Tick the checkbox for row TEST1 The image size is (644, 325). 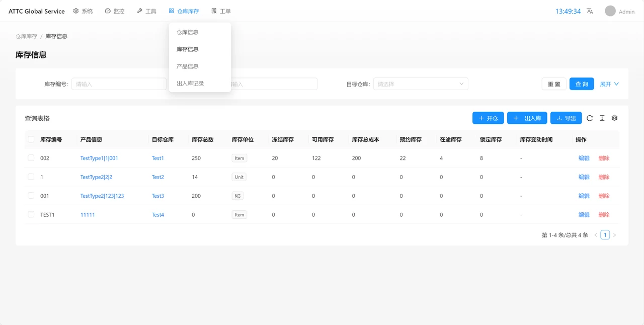click(x=31, y=214)
